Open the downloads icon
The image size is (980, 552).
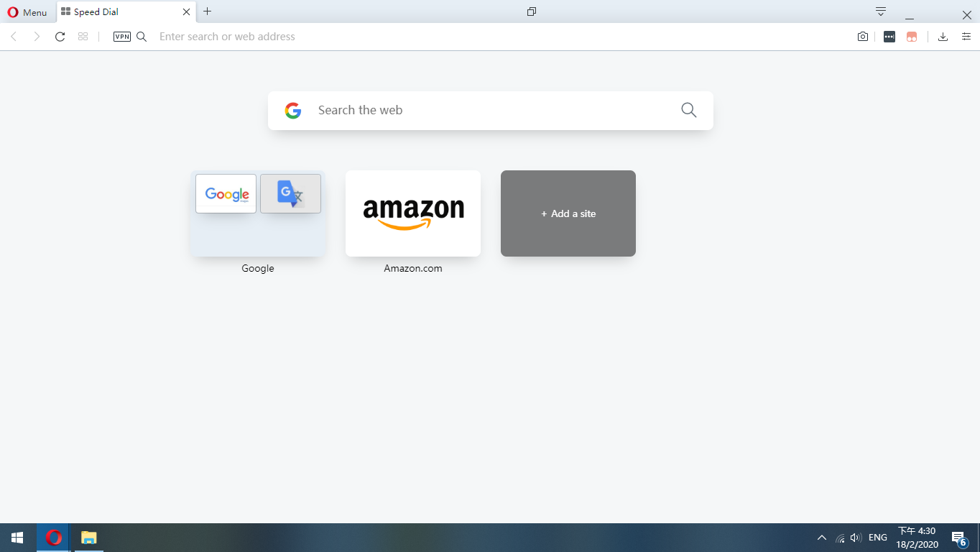coord(943,37)
